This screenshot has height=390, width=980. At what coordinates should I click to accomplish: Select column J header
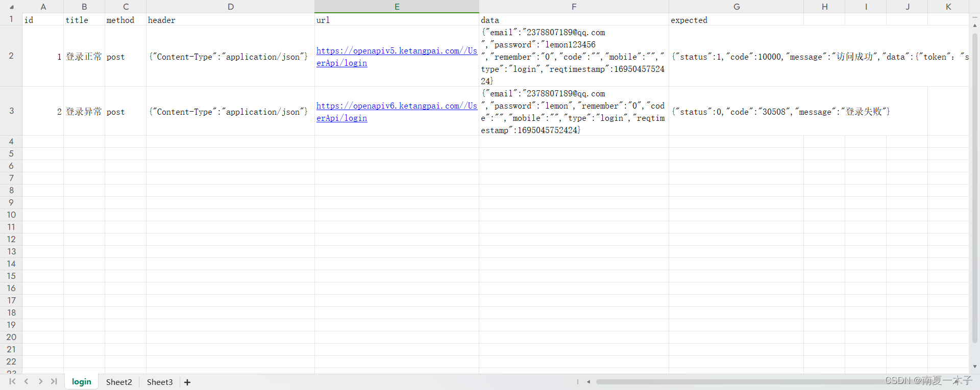tap(907, 7)
